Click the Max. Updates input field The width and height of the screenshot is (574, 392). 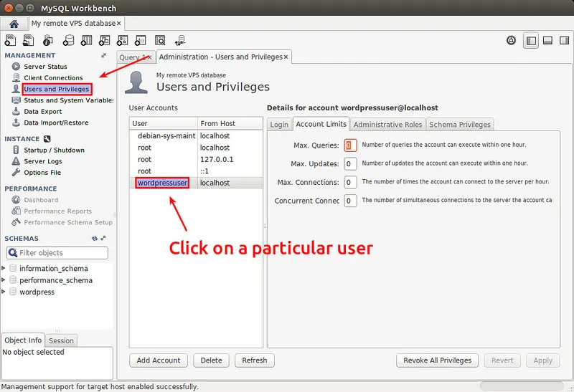point(350,164)
